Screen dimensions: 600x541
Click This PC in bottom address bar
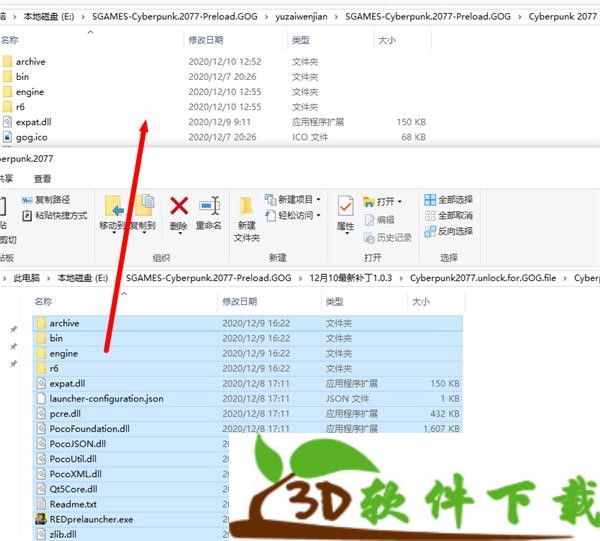pos(26,278)
